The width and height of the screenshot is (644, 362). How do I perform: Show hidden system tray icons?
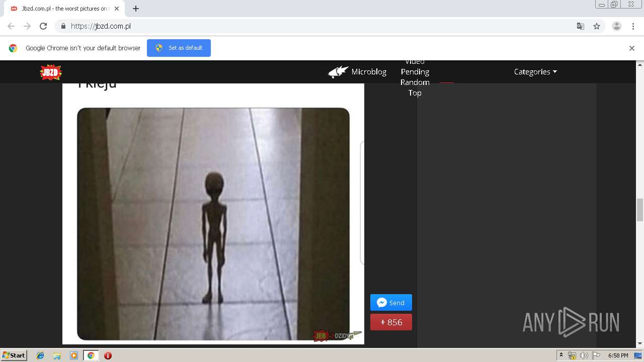point(561,355)
